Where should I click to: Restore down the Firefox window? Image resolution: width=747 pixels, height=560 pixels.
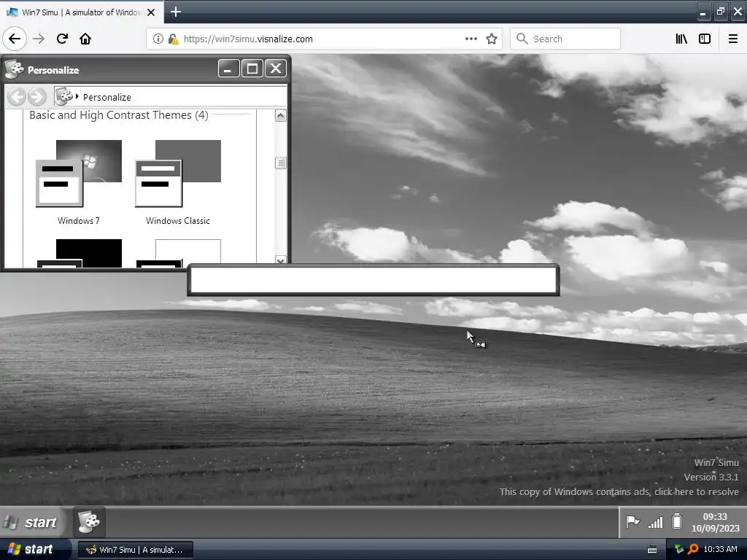[x=720, y=12]
